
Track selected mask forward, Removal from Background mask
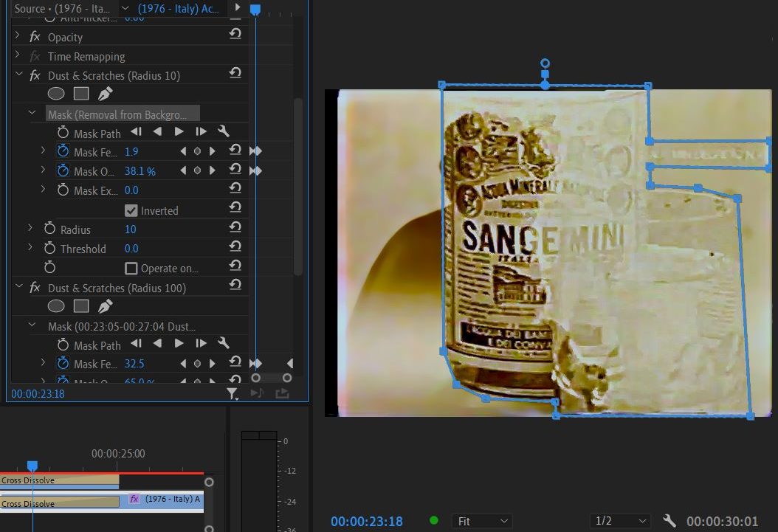tap(179, 131)
